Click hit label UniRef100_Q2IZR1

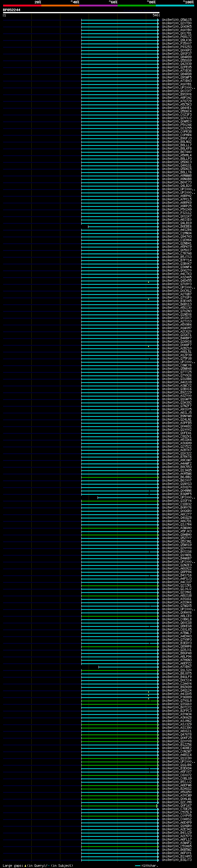pyautogui.click(x=176, y=585)
